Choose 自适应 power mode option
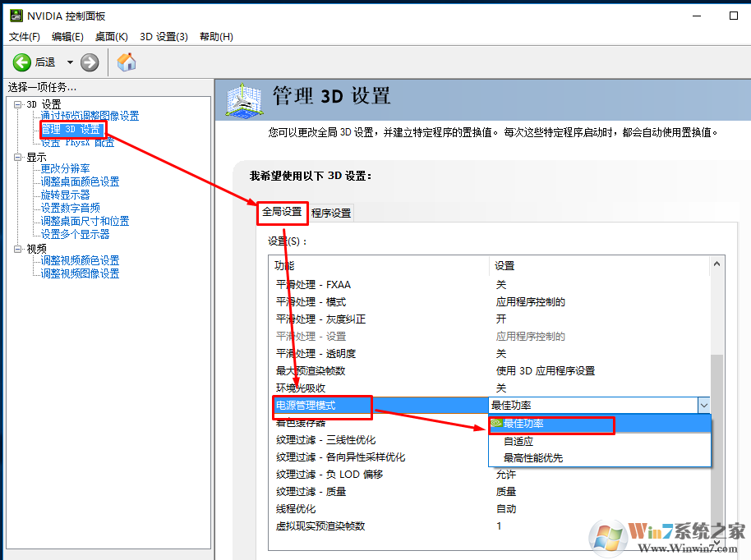 pos(518,441)
